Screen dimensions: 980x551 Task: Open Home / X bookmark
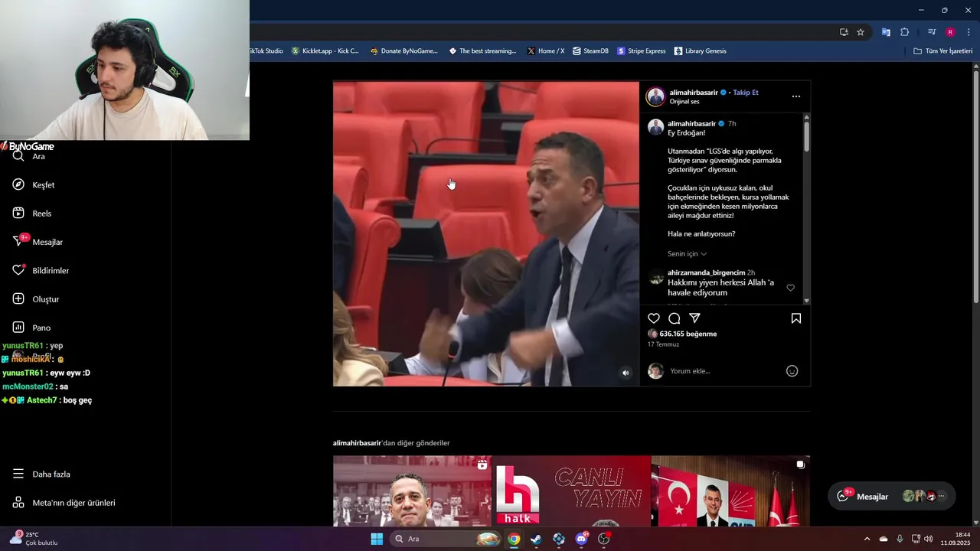point(546,51)
